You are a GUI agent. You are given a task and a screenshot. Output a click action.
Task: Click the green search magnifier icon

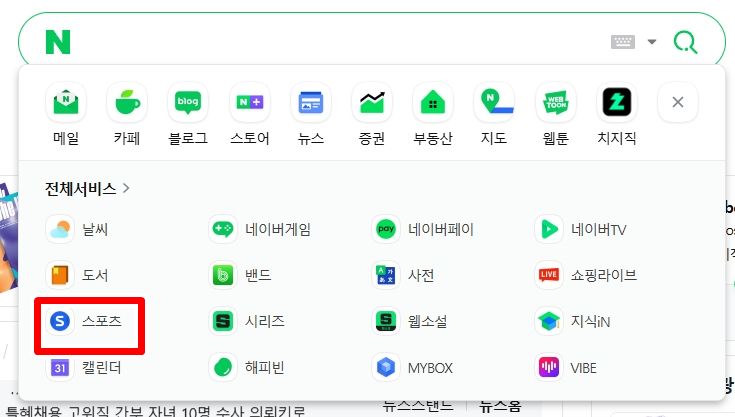tap(685, 42)
